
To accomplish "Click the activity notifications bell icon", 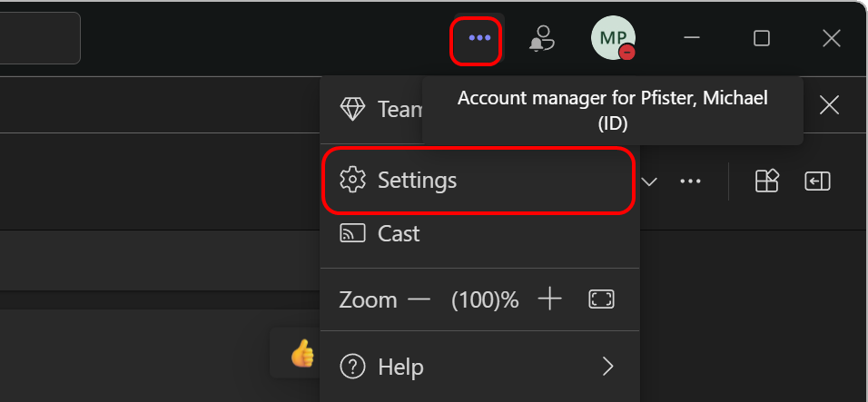I will [x=543, y=39].
